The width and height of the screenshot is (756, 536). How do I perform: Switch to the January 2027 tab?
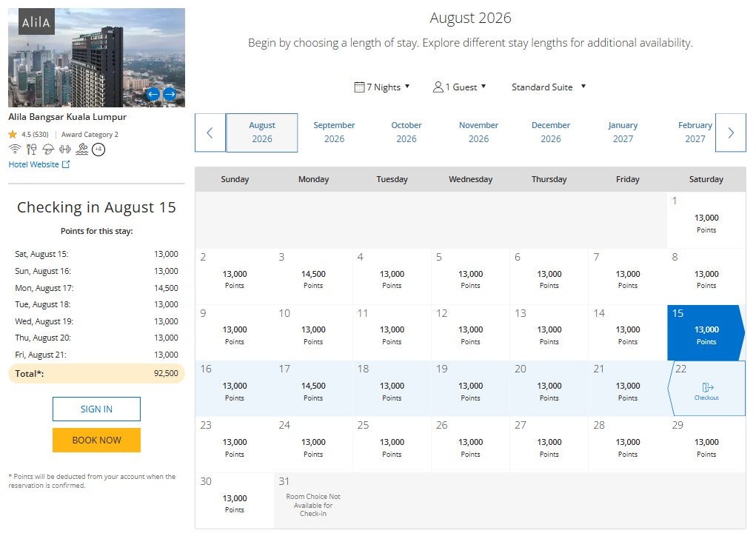coord(623,131)
